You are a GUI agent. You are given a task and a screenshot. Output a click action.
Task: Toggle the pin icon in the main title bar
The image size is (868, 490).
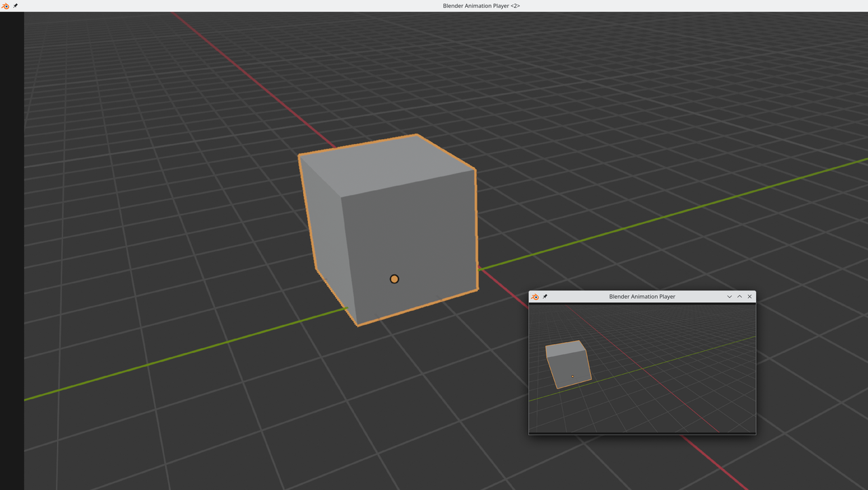coord(16,5)
